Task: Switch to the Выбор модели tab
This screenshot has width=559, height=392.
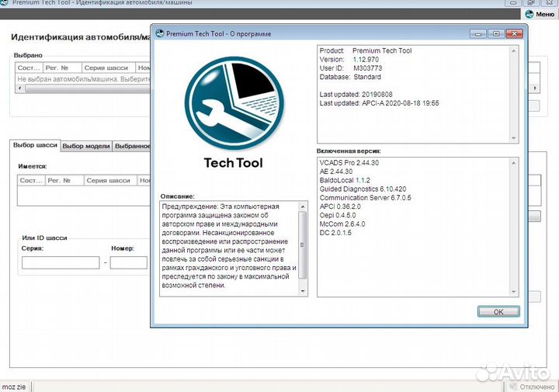Action: point(85,145)
